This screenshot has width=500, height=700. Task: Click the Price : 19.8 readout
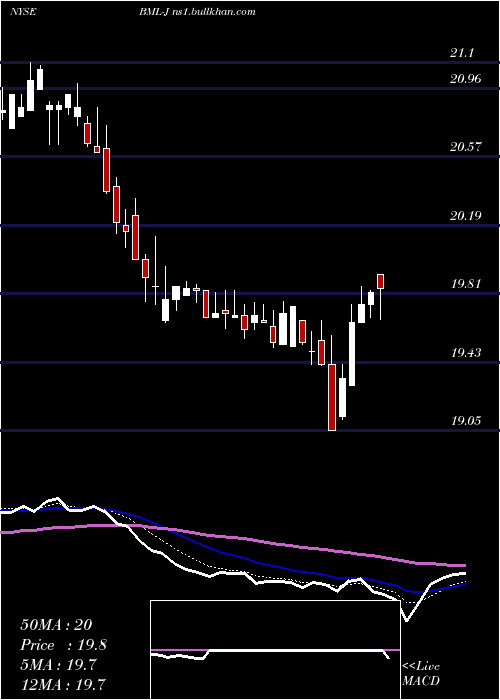point(63,645)
